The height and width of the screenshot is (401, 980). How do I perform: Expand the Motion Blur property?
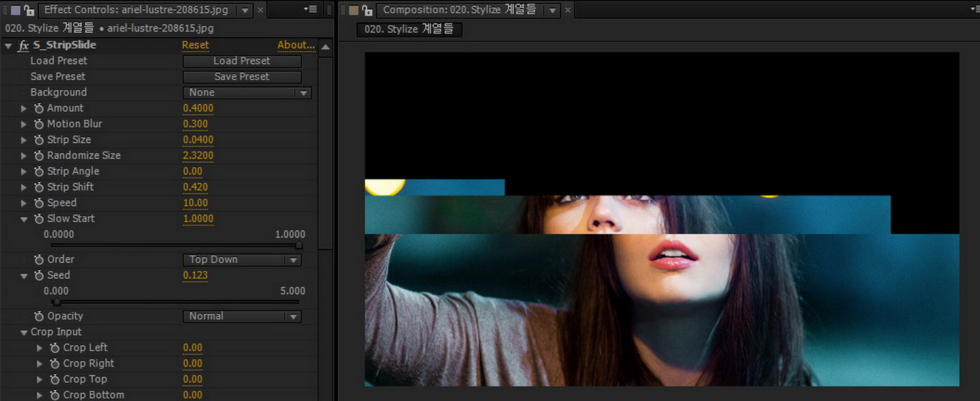point(24,124)
